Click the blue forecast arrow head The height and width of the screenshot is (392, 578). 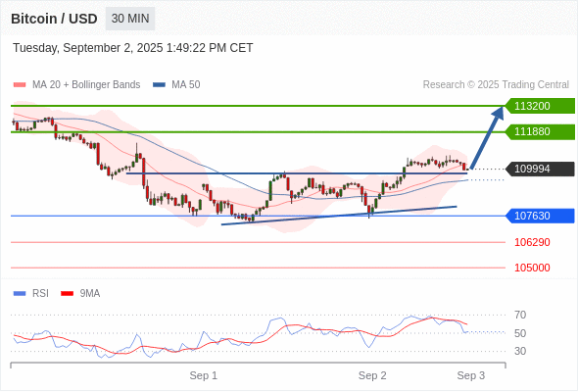pyautogui.click(x=498, y=113)
